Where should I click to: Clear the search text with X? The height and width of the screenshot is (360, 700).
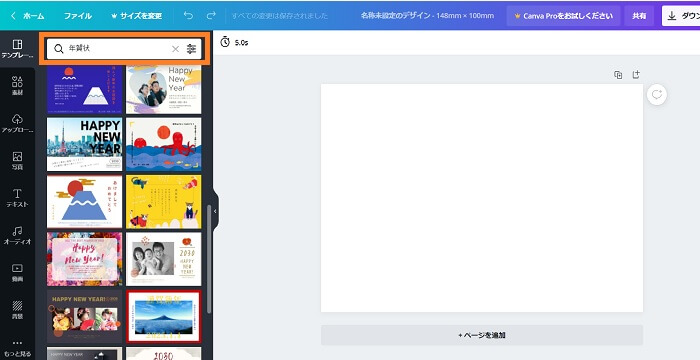(175, 49)
